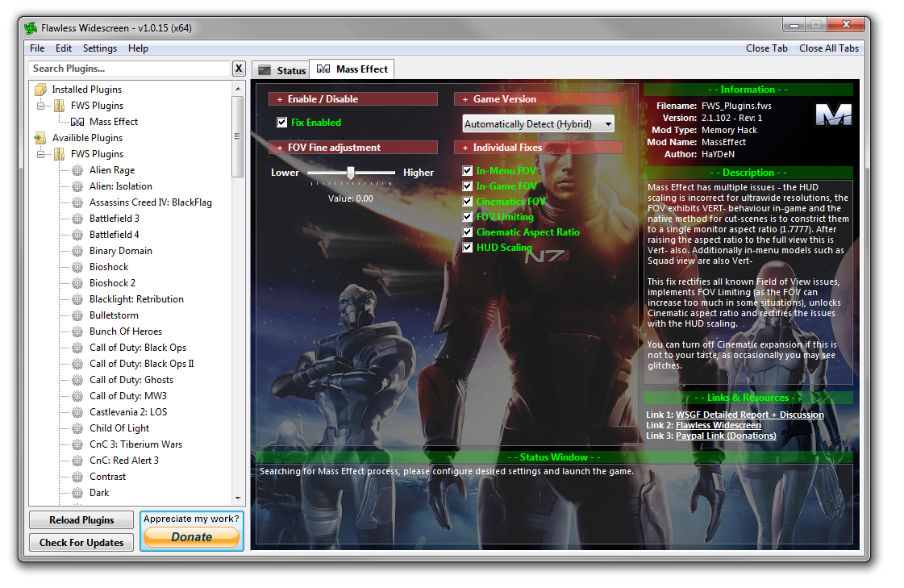Collapse the installed FWS Plugins node
The height and width of the screenshot is (588, 904).
click(40, 106)
